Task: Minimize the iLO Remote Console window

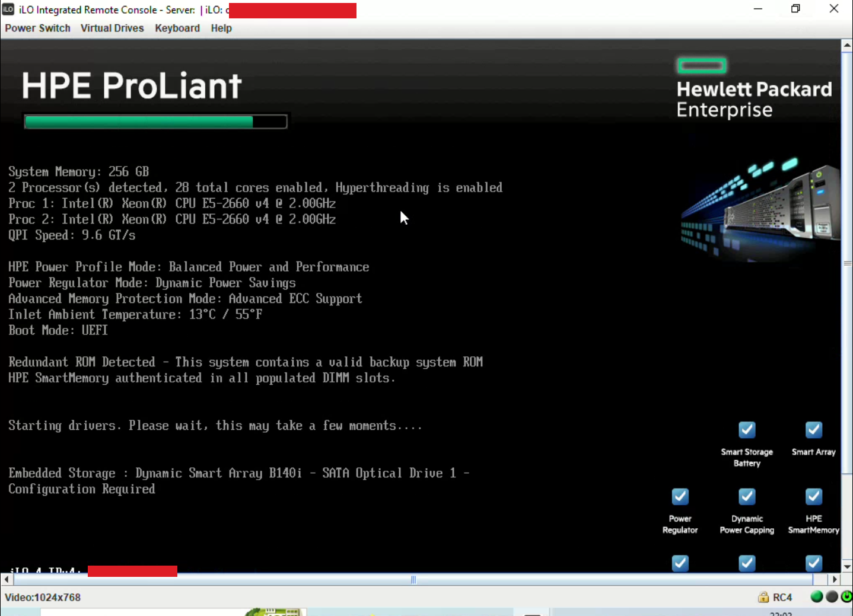Action: pyautogui.click(x=758, y=9)
